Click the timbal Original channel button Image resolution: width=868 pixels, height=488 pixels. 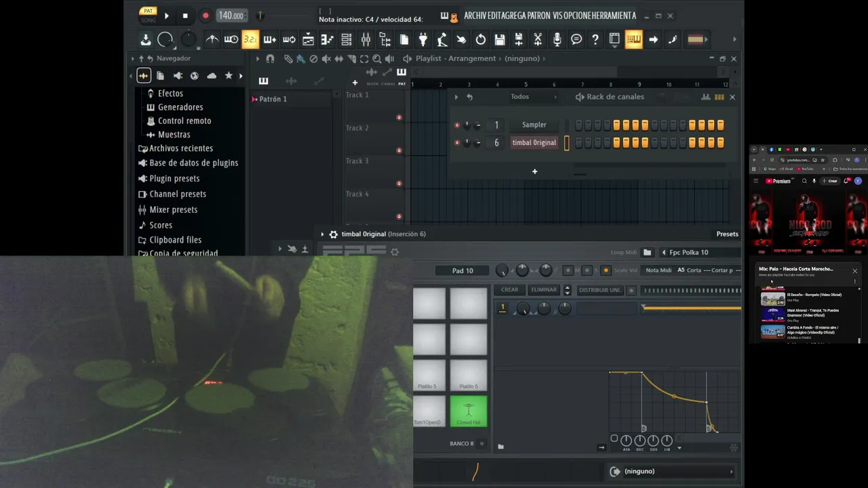534,143
